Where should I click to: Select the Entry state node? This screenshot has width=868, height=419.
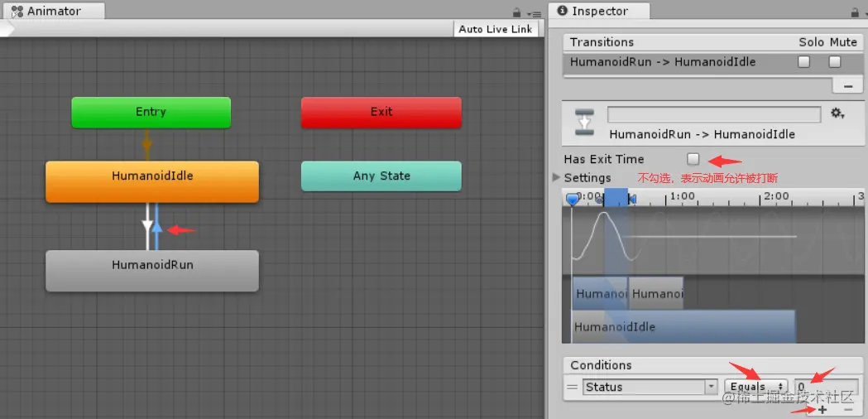click(151, 112)
